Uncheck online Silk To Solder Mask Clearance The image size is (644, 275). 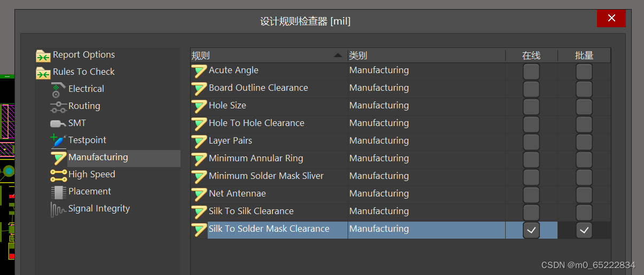[531, 230]
